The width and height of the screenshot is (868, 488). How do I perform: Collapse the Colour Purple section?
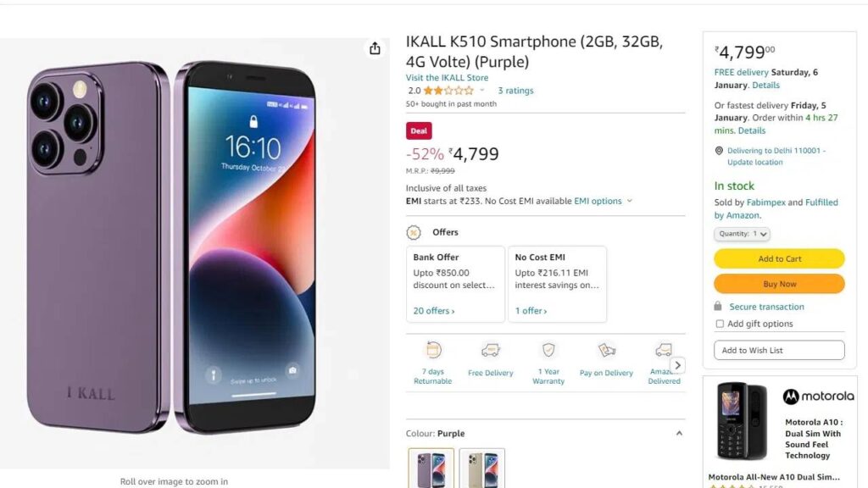679,433
